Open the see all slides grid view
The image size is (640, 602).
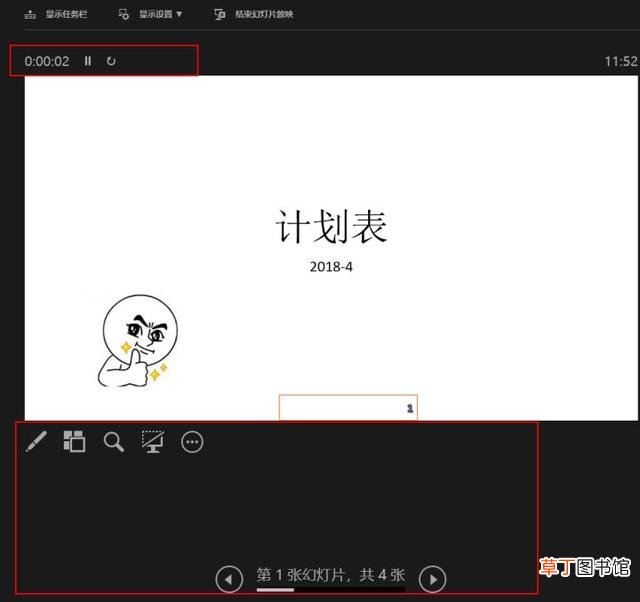click(74, 441)
